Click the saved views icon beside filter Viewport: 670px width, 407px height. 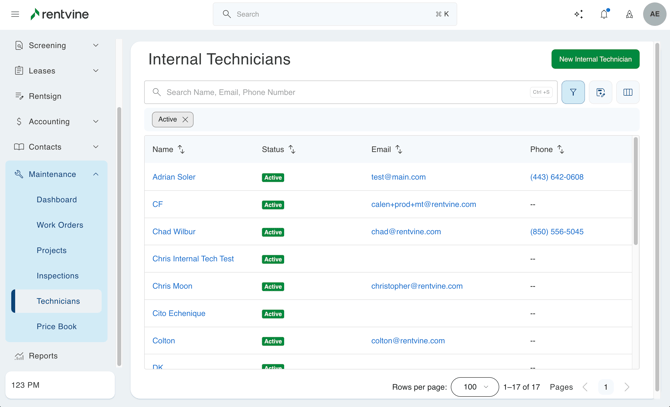(600, 92)
